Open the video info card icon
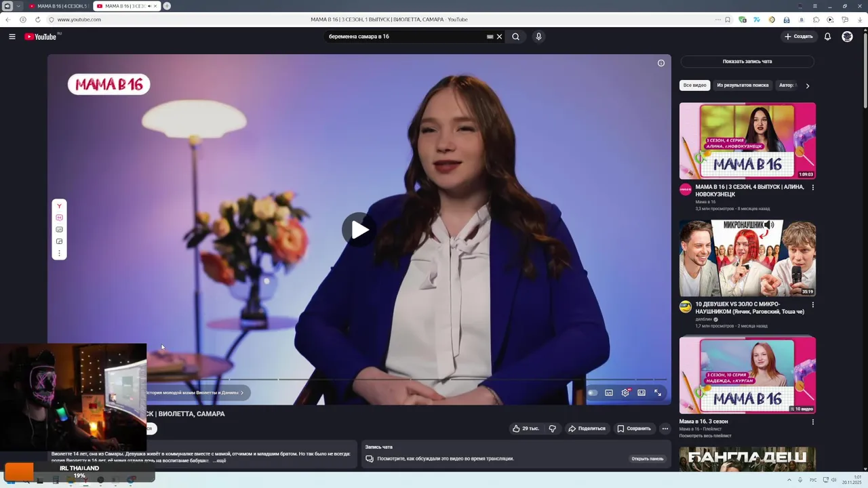The image size is (868, 488). pos(661,63)
